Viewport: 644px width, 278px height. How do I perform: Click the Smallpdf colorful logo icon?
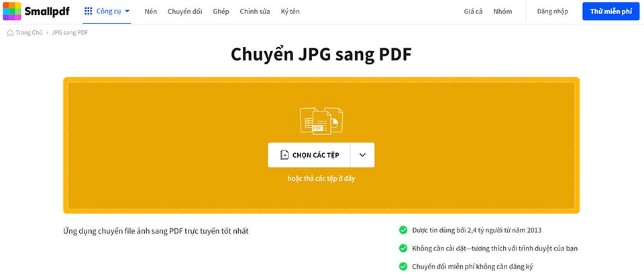click(x=12, y=11)
